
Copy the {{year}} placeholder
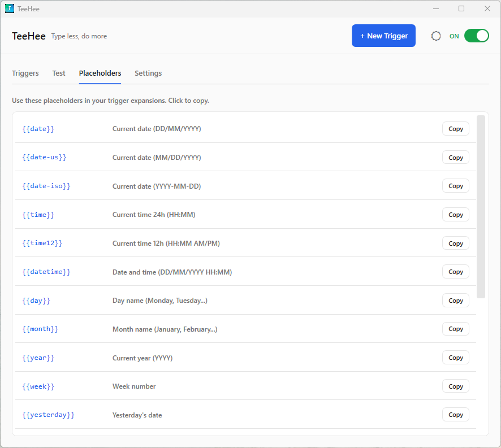(x=455, y=357)
